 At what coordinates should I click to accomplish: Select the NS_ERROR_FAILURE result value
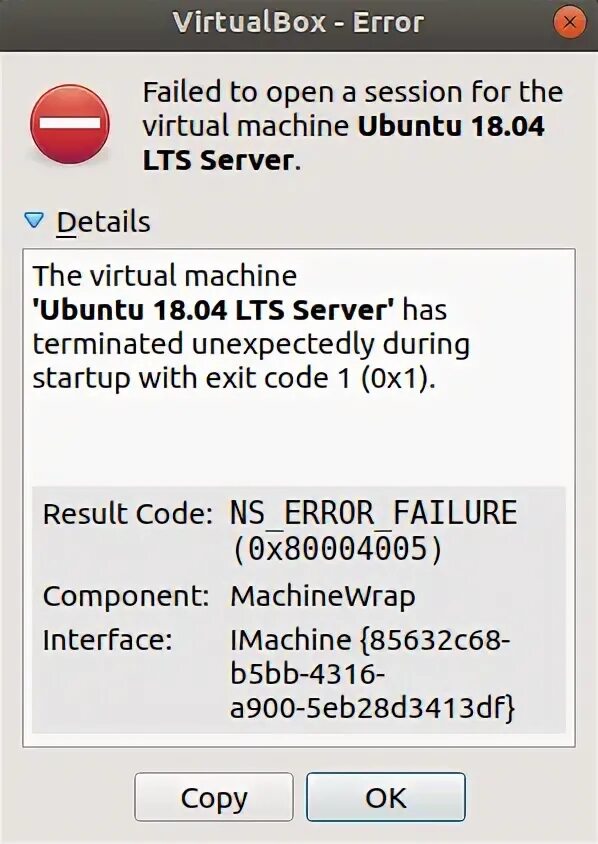click(374, 512)
